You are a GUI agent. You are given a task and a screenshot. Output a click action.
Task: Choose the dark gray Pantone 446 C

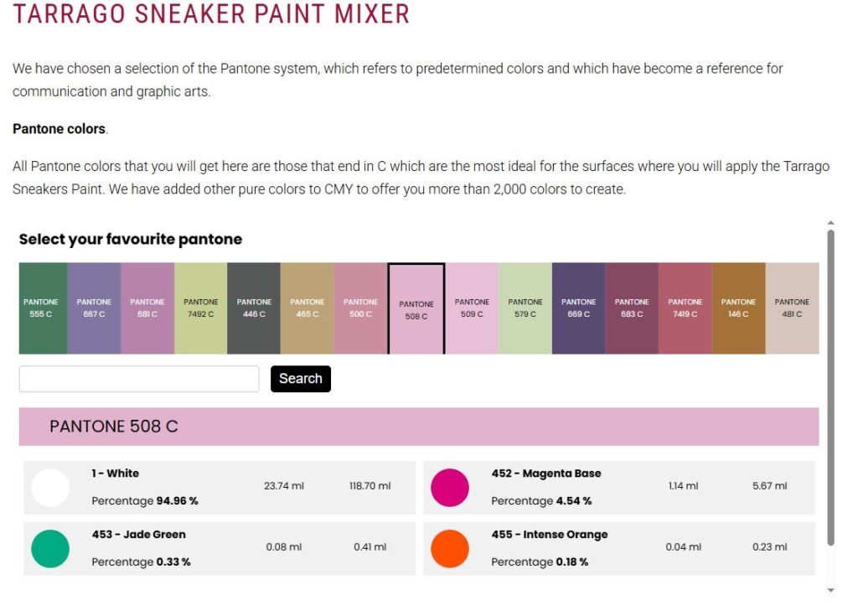click(x=254, y=308)
